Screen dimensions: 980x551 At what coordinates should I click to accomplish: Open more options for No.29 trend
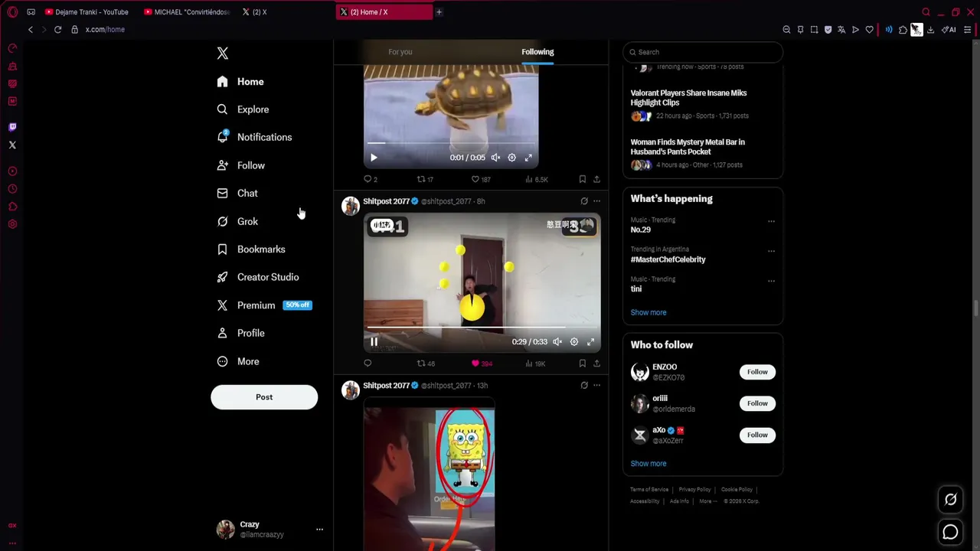point(771,221)
